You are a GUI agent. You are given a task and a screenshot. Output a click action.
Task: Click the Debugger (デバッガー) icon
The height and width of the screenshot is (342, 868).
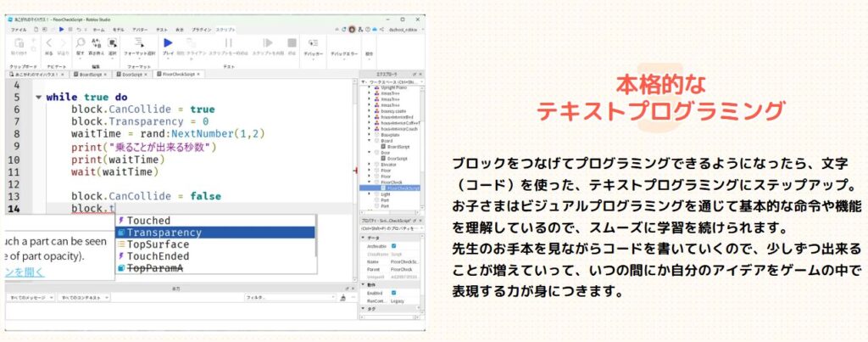[313, 42]
